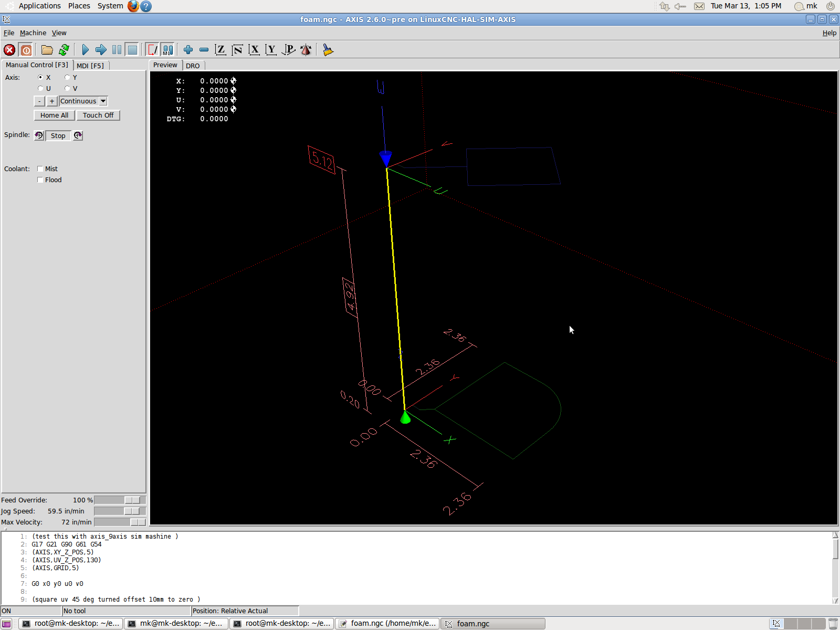Toggle the machine power icon
This screenshot has height=630, width=840.
pyautogui.click(x=26, y=50)
